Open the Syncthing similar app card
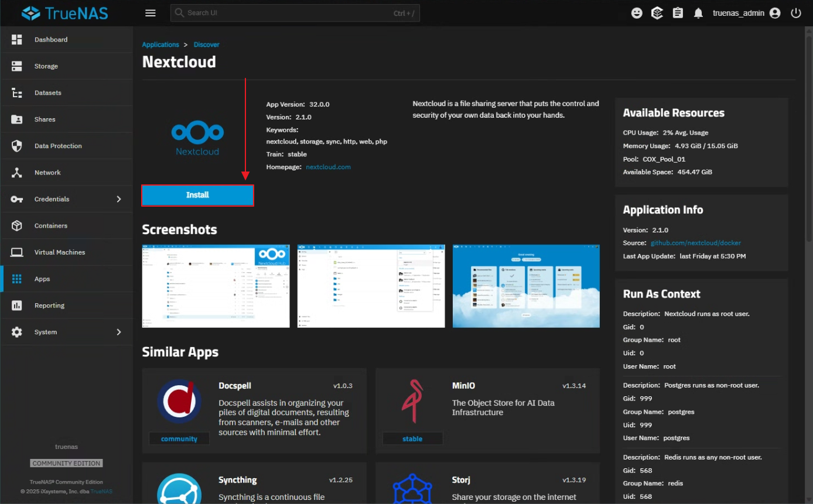Screen dimensions: 813x504 pos(254,484)
